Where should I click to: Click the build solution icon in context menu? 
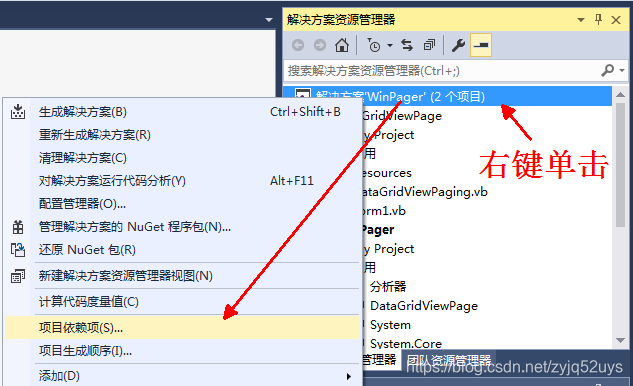coord(18,111)
